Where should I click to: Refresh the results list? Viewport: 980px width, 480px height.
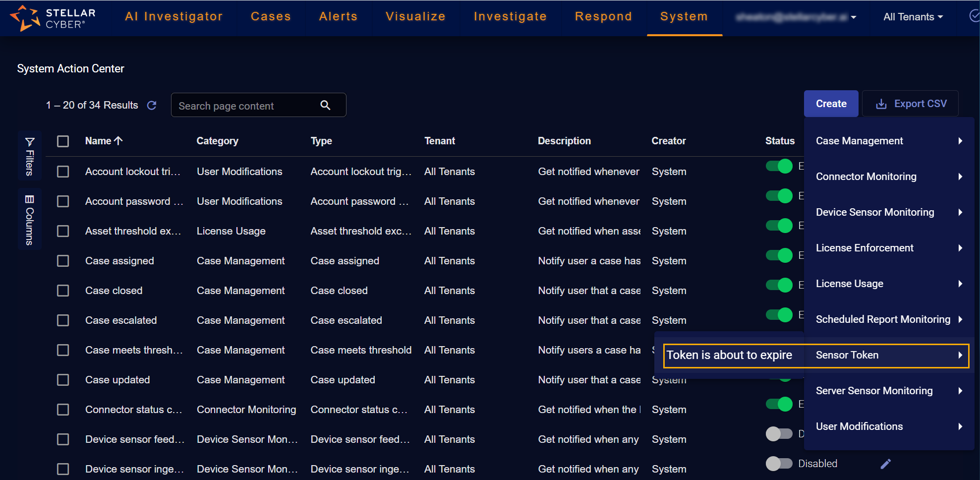pyautogui.click(x=152, y=105)
